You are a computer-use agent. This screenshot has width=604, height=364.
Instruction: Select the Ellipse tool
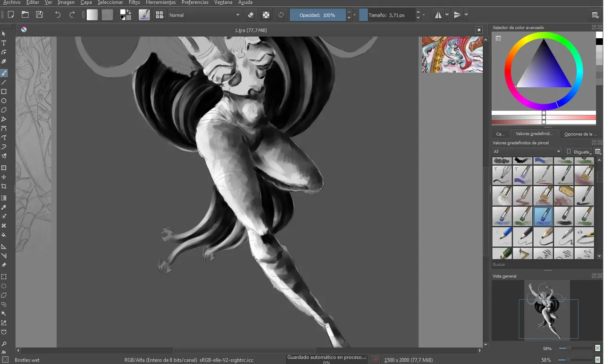click(4, 101)
